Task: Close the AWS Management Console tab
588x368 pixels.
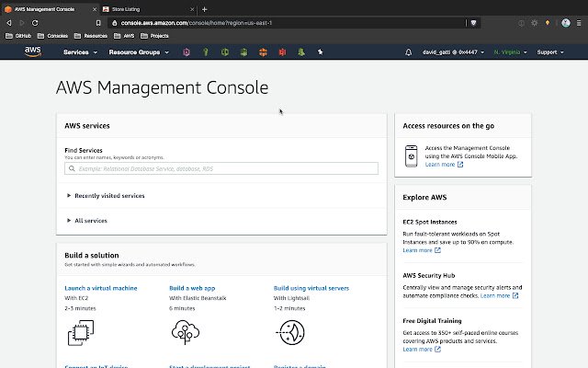Action: (x=95, y=9)
